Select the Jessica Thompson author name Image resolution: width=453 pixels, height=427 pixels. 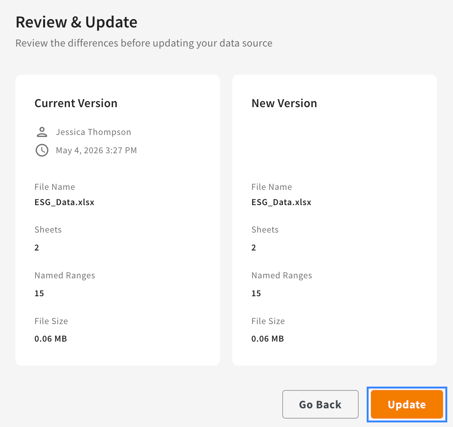[x=93, y=132]
